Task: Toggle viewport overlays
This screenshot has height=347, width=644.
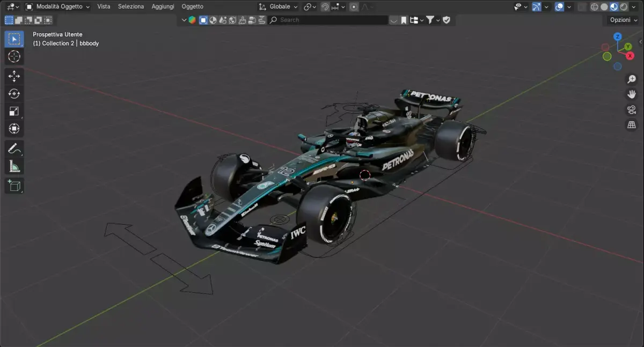Action: 559,7
